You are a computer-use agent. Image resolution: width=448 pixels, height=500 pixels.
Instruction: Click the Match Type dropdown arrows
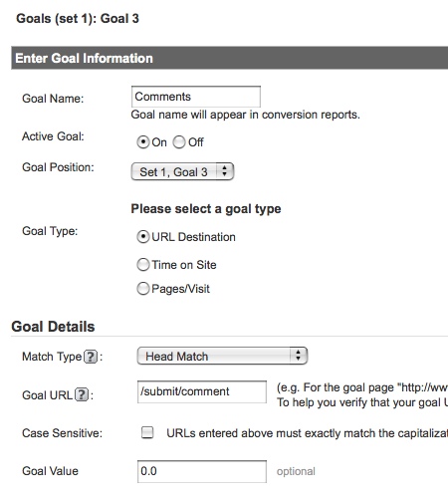[299, 356]
